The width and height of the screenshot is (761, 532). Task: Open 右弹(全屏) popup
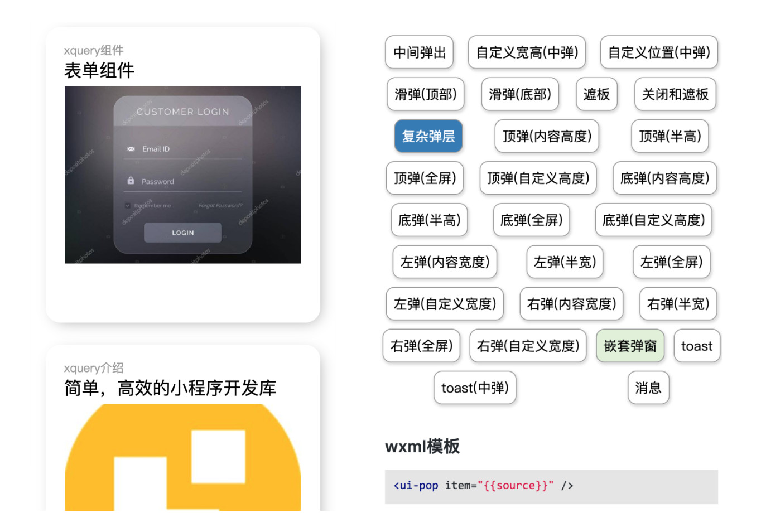point(421,346)
